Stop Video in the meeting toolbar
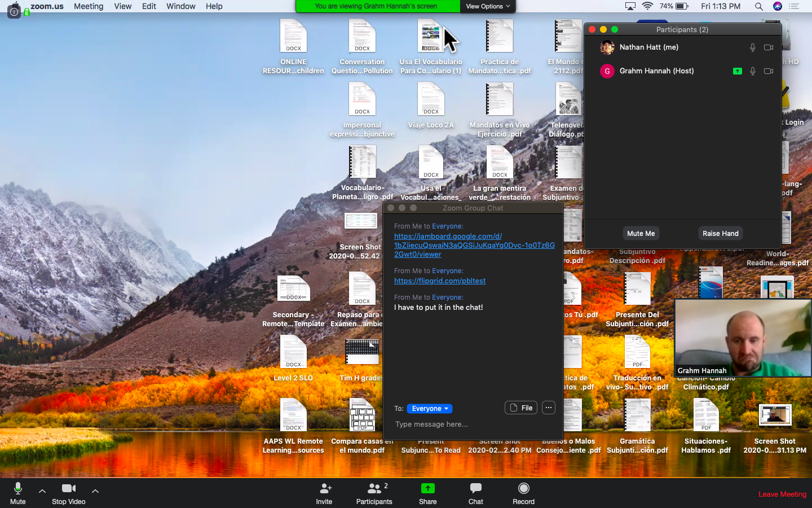Screen dimensions: 812x508 (x=69, y=493)
